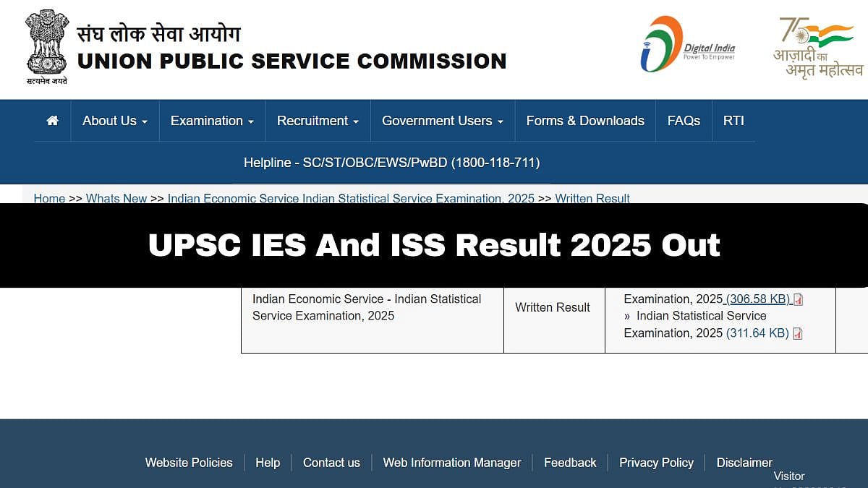Viewport: 868px width, 488px height.
Task: Open Forms & Downloads menu item
Action: [585, 121]
